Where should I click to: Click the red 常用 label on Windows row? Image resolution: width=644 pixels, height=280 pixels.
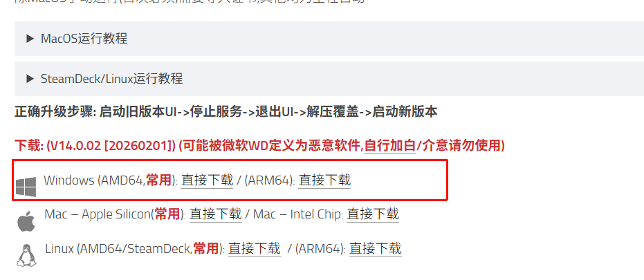point(158,180)
